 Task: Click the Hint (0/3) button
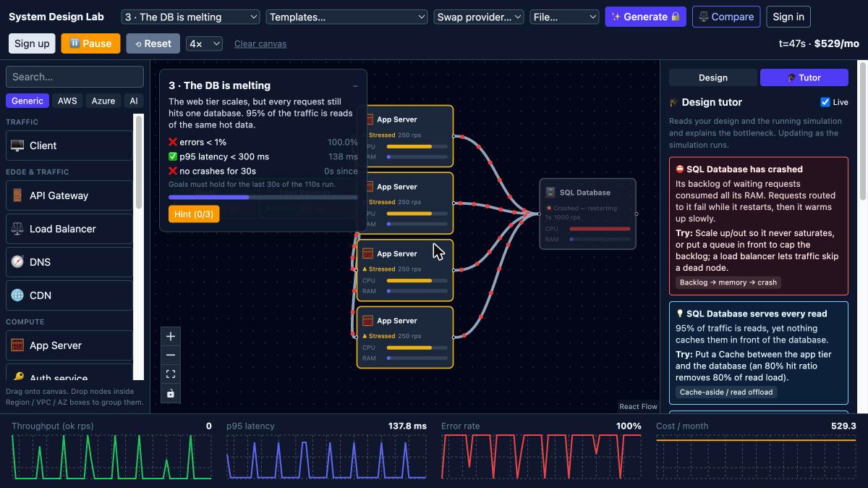pyautogui.click(x=194, y=214)
